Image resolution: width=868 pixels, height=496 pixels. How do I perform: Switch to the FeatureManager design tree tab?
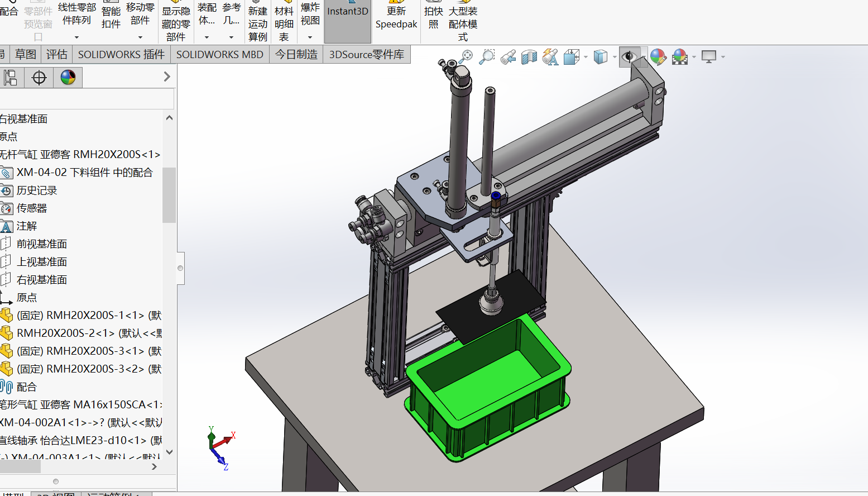(x=10, y=77)
